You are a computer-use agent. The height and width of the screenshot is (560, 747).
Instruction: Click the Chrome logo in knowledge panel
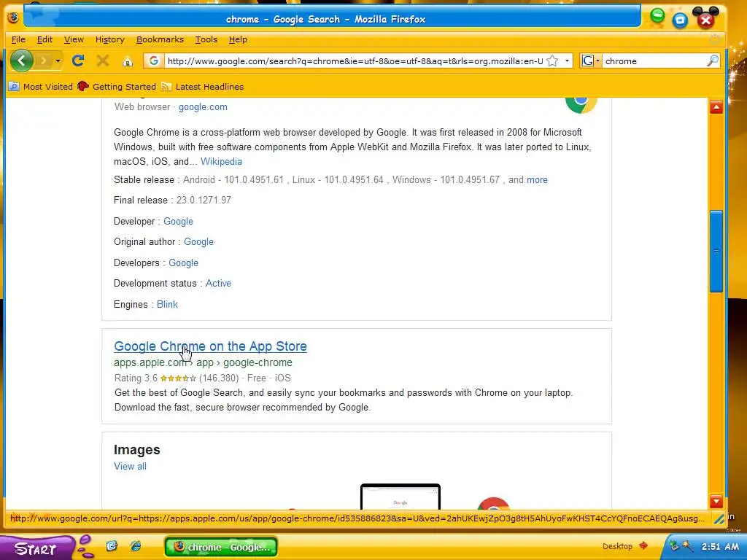[581, 105]
